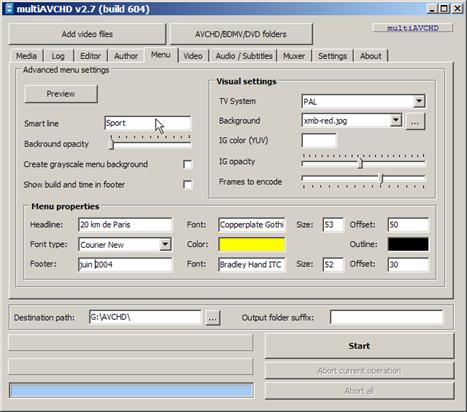
Task: Open the Settings tab
Action: (333, 56)
